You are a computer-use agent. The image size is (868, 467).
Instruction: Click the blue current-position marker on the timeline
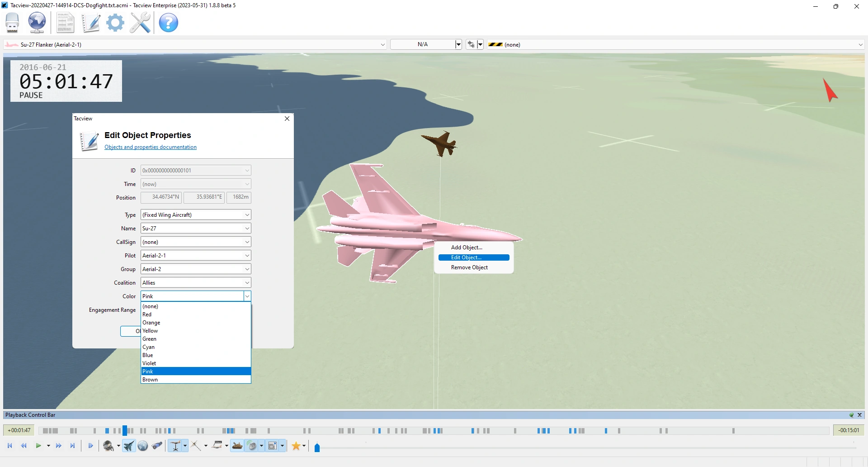click(125, 430)
